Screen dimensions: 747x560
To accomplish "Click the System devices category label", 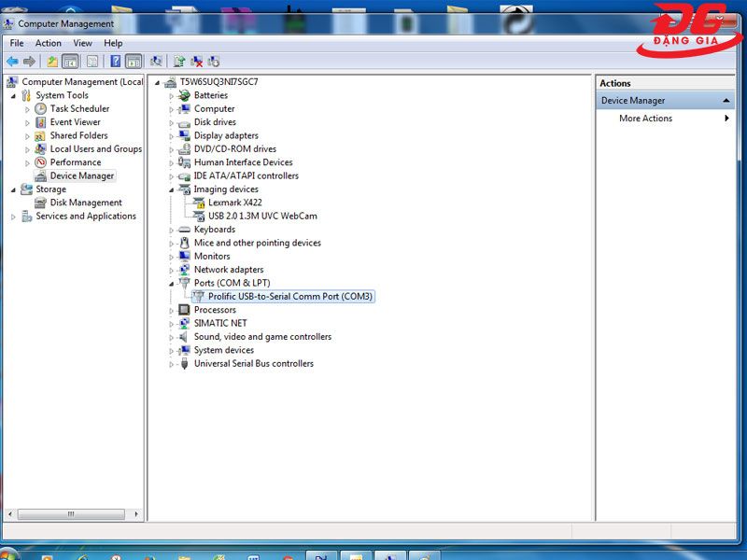I will pos(224,350).
